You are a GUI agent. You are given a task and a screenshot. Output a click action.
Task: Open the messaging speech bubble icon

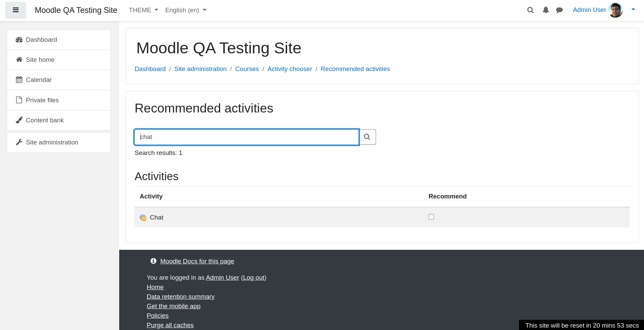pos(559,10)
